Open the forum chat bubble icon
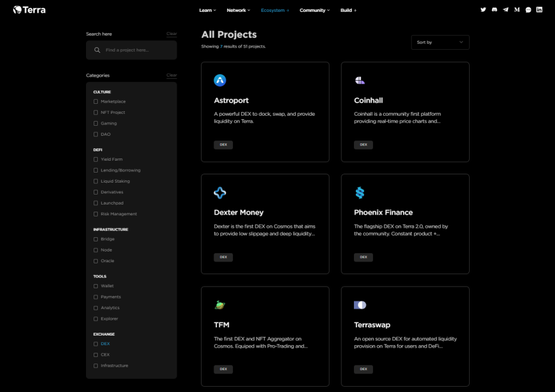 coord(528,10)
